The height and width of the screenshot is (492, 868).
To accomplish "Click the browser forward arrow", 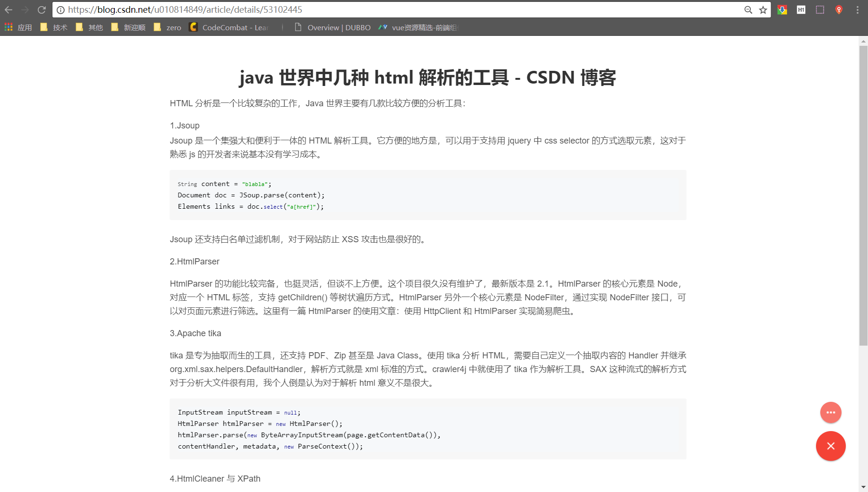I will tap(25, 9).
